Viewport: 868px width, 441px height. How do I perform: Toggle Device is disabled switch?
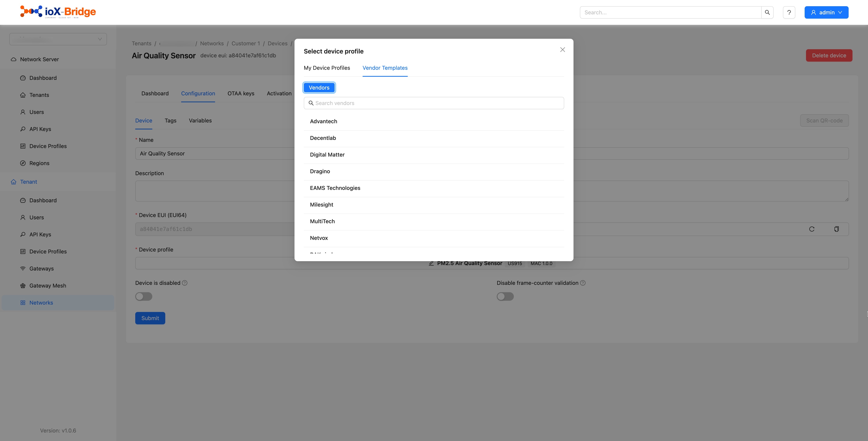(x=144, y=296)
